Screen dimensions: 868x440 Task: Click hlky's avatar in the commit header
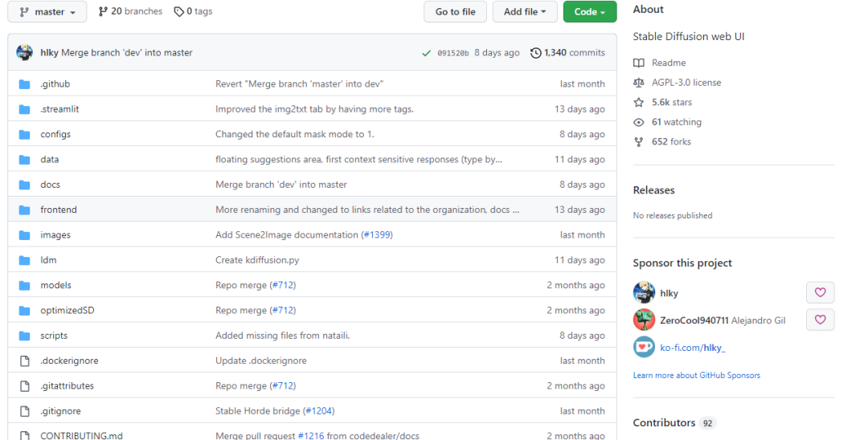point(24,52)
